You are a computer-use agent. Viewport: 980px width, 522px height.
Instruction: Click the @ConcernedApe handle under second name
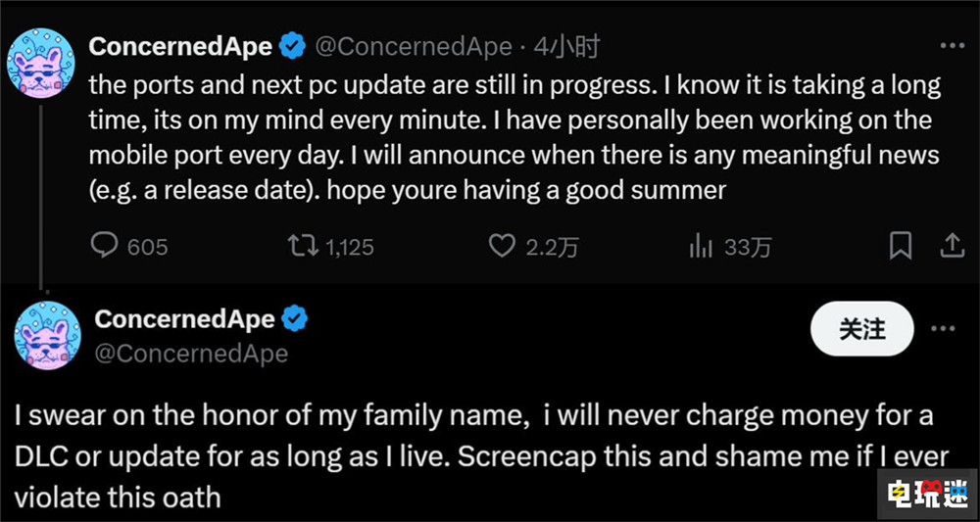192,354
